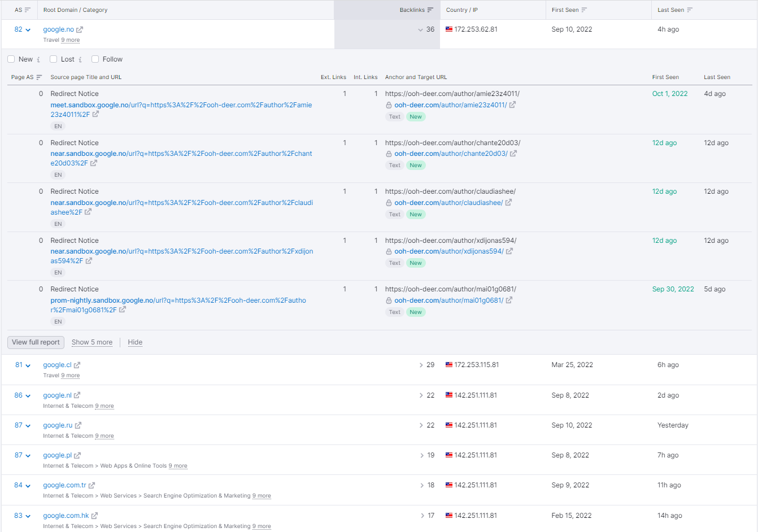Image resolution: width=758 pixels, height=532 pixels.
Task: Open ooh-deer.com/author/claudiashee/ target link
Action: point(448,203)
